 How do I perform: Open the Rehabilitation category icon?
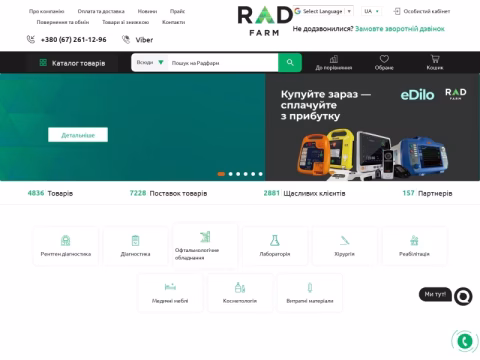tap(414, 240)
